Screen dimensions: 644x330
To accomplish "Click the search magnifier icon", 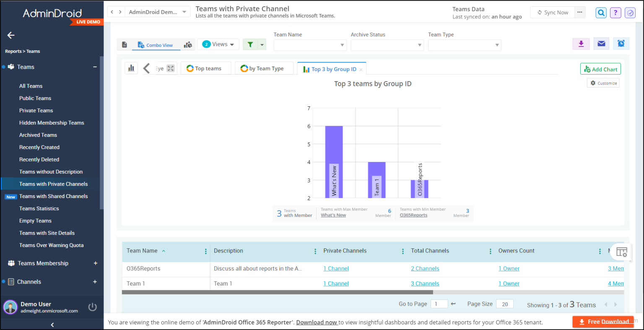I will coord(601,13).
